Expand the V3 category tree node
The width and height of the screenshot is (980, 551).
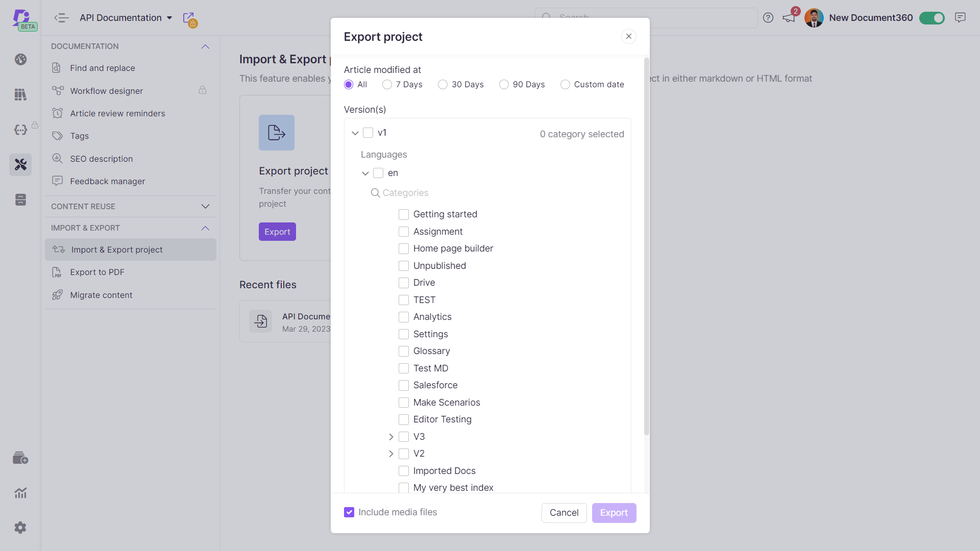tap(391, 437)
